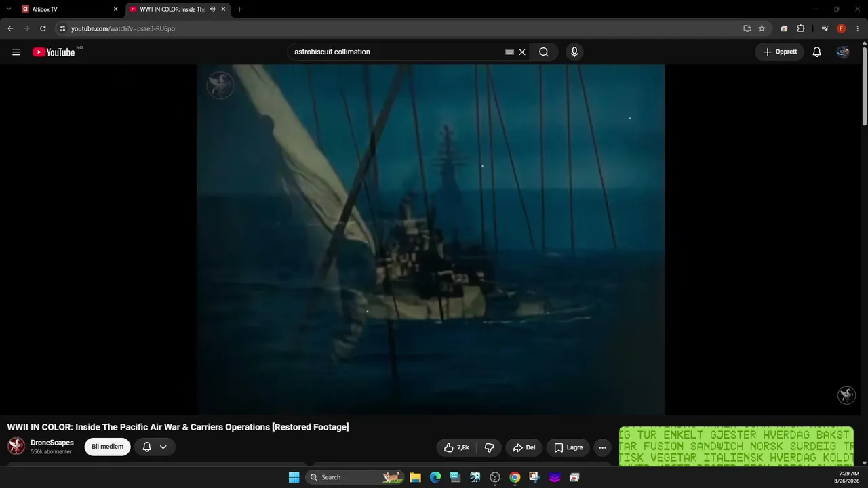Clear the YouTube search box text

(522, 52)
